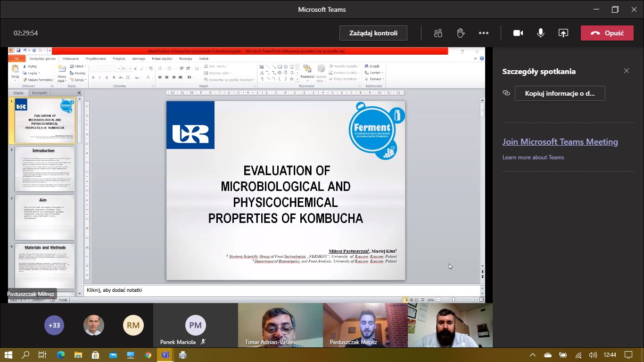Open the Join Microsoft Teams Meeting link

[x=560, y=142]
